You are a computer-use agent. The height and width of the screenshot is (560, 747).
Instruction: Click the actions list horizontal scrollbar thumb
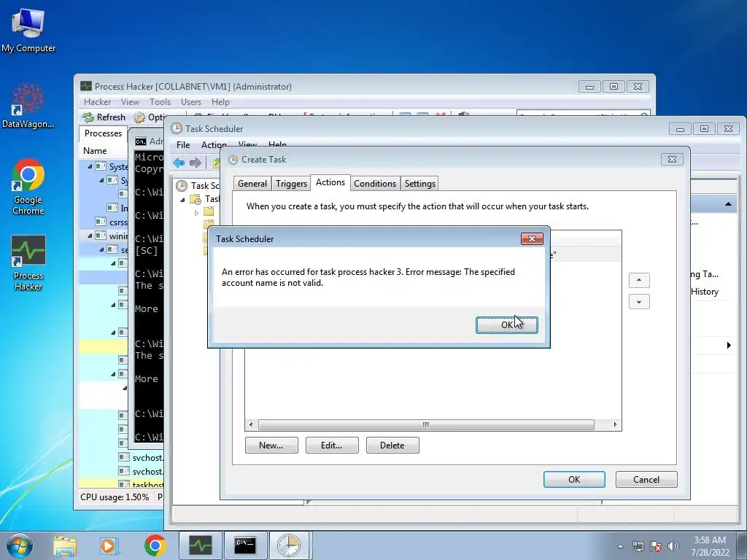point(426,424)
